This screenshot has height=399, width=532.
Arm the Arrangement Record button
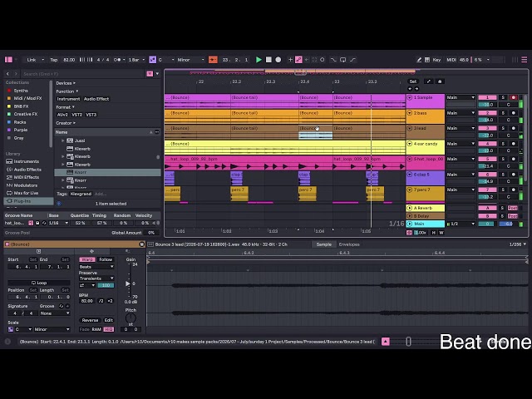point(278,60)
